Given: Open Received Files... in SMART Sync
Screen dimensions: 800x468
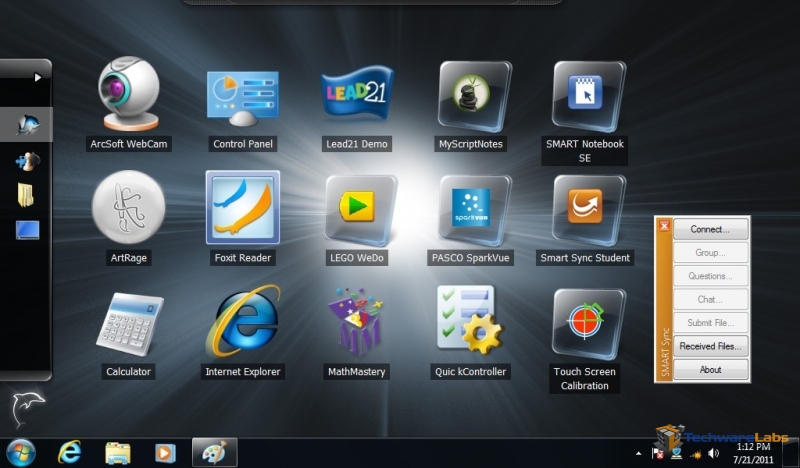Looking at the screenshot, I should pyautogui.click(x=711, y=346).
